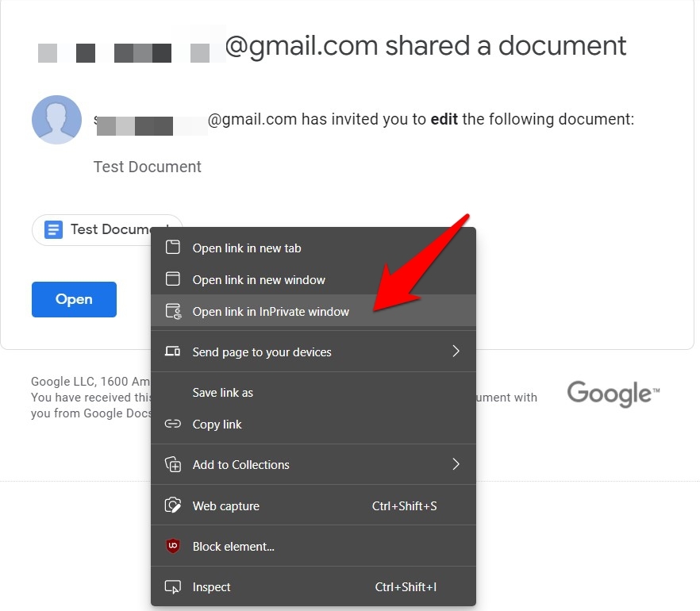Click the uBlock Origin shield icon
This screenshot has height=611, width=700.
(x=173, y=545)
